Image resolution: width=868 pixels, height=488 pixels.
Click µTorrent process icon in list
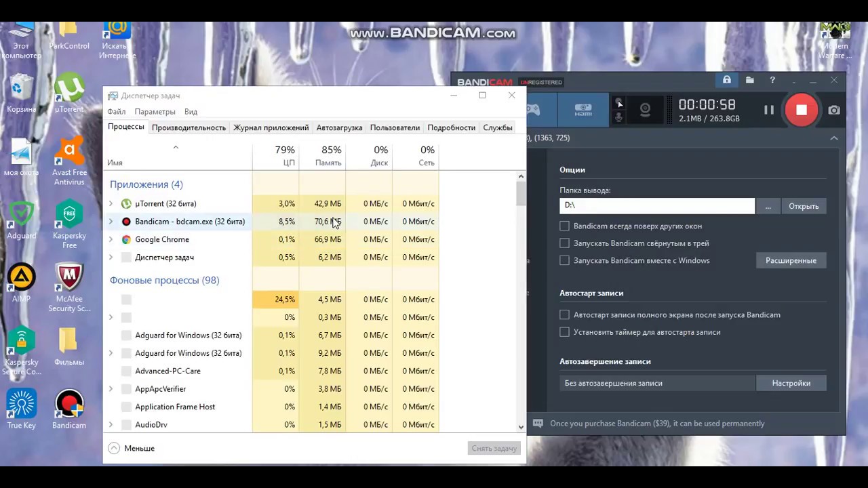(x=126, y=203)
